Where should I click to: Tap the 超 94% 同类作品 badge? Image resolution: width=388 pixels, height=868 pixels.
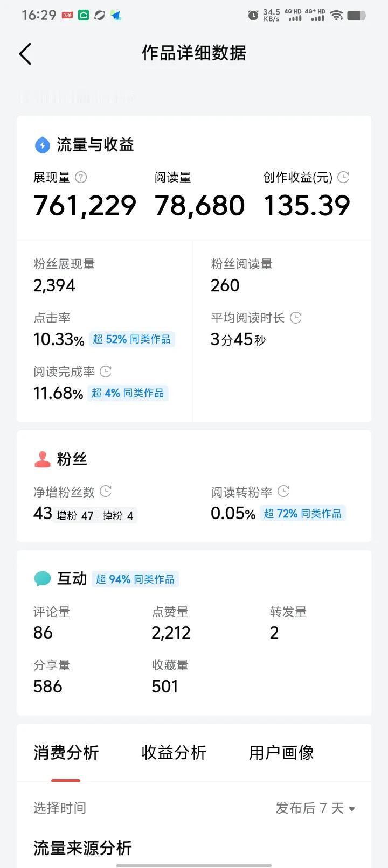pyautogui.click(x=135, y=579)
